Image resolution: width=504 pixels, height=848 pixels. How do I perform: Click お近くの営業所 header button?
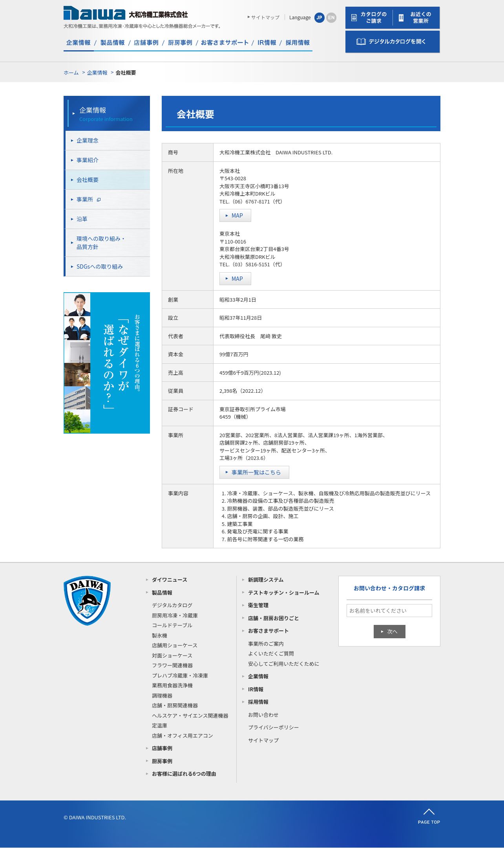[416, 18]
